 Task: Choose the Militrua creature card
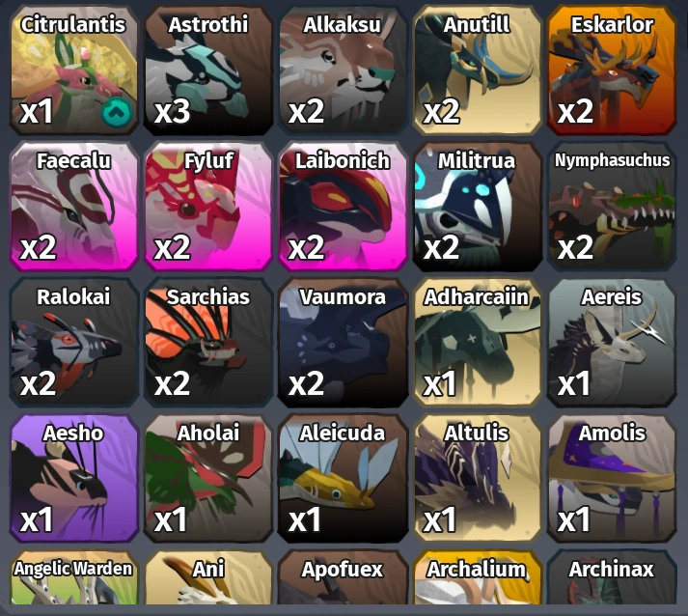point(477,206)
